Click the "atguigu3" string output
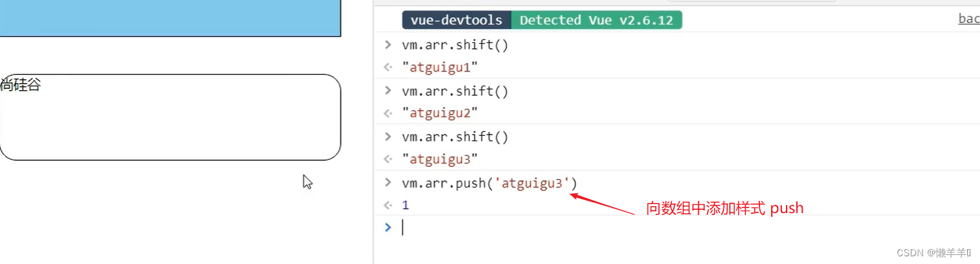Image resolution: width=980 pixels, height=264 pixels. click(x=440, y=159)
